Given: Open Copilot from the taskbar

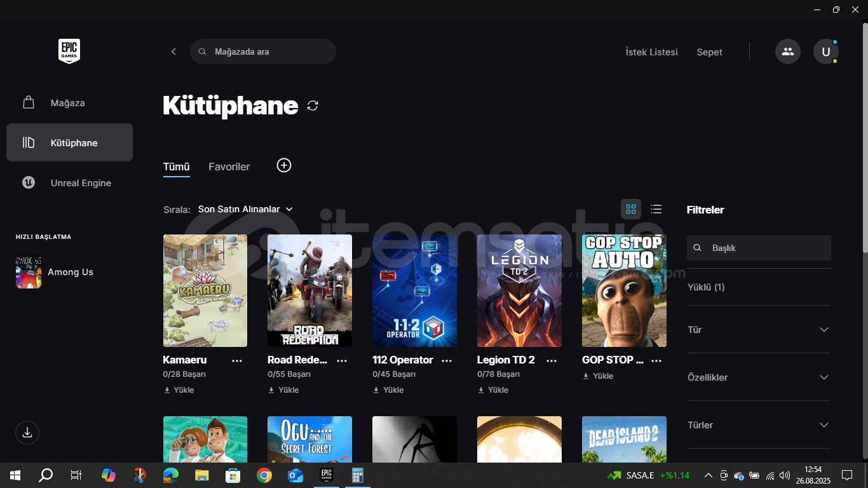Looking at the screenshot, I should coord(109,475).
